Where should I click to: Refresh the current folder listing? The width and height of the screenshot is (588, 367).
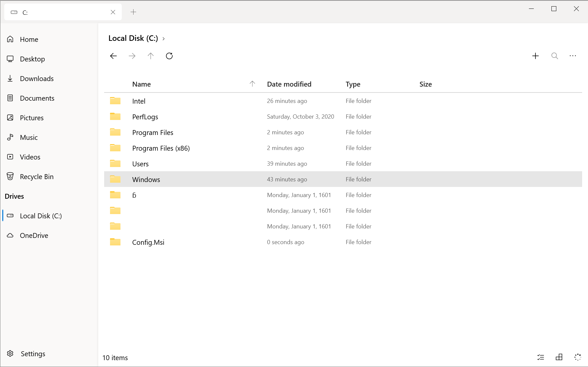click(169, 56)
